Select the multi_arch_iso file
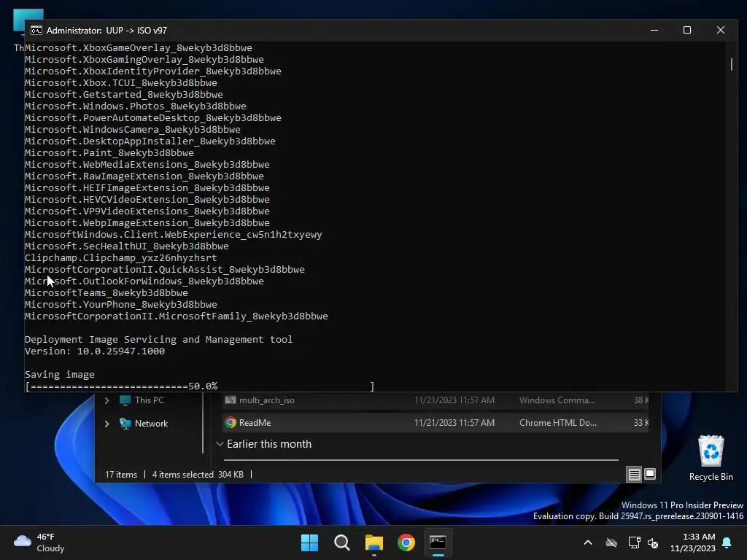Screen dimensions: 747x560 click(436, 400)
